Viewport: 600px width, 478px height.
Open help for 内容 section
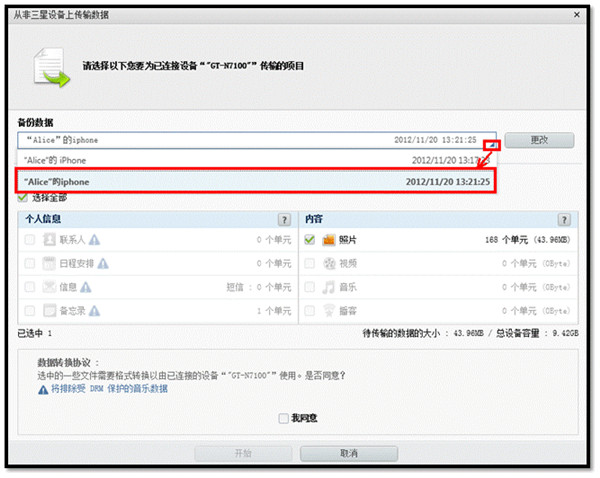pyautogui.click(x=564, y=220)
